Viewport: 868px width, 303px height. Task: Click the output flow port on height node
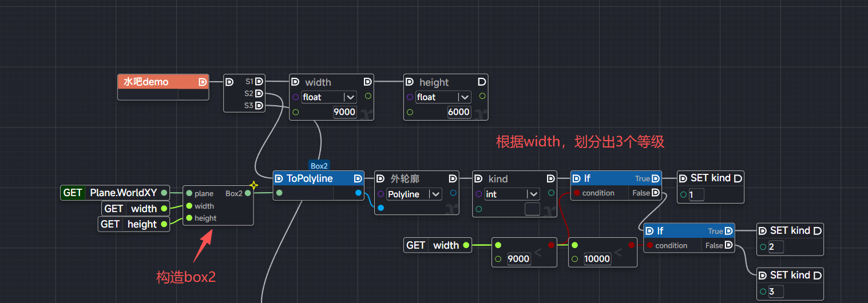point(482,82)
